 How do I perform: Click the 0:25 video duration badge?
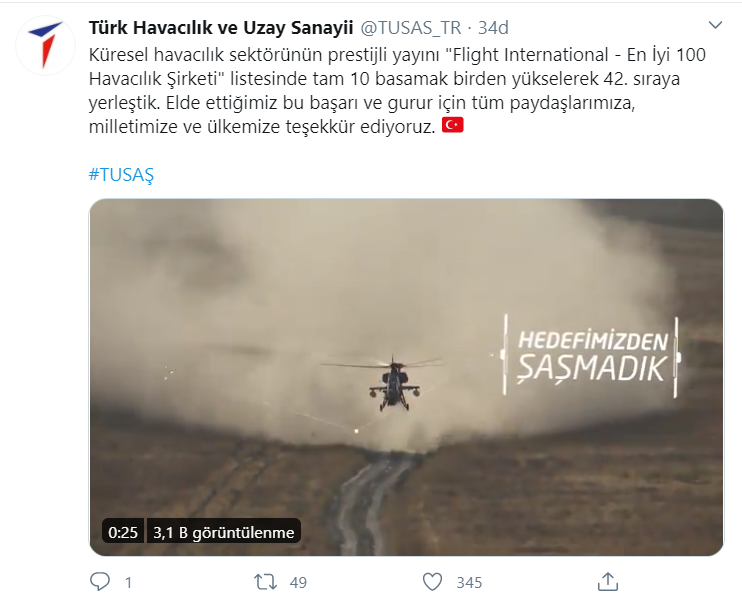point(123,533)
